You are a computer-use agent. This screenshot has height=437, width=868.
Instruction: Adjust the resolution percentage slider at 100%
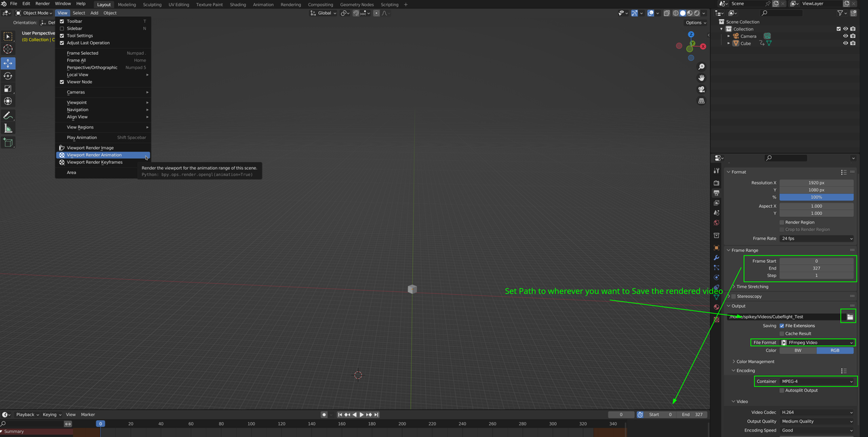(816, 196)
